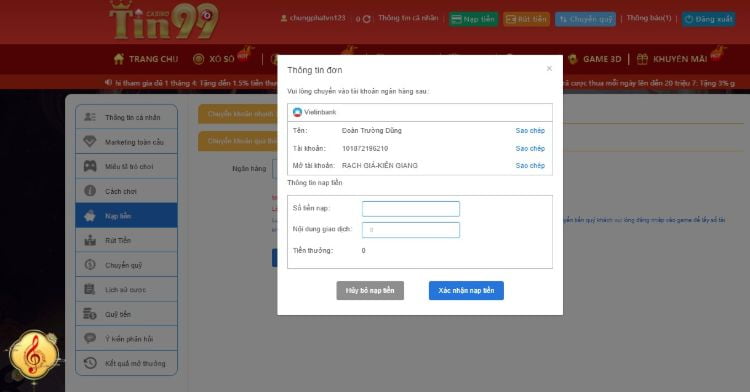Click the piggy bank icon for Nạp tiền
This screenshot has height=392, width=750.
[90, 216]
